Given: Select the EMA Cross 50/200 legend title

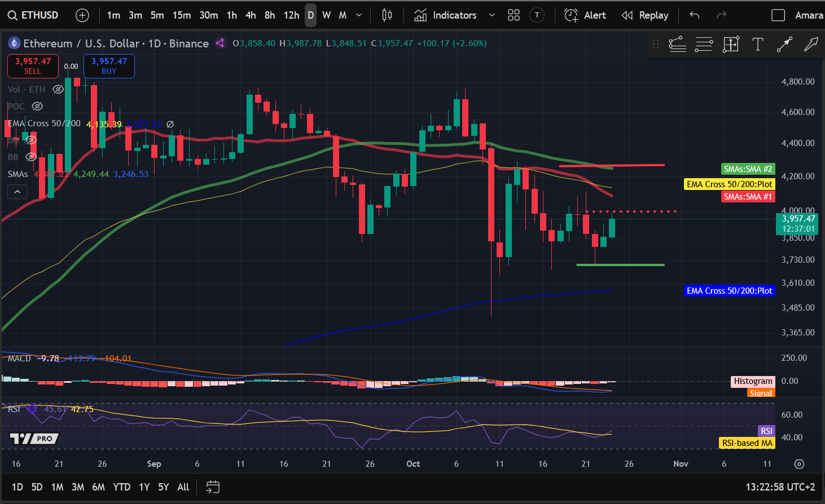Looking at the screenshot, I should click(x=44, y=123).
